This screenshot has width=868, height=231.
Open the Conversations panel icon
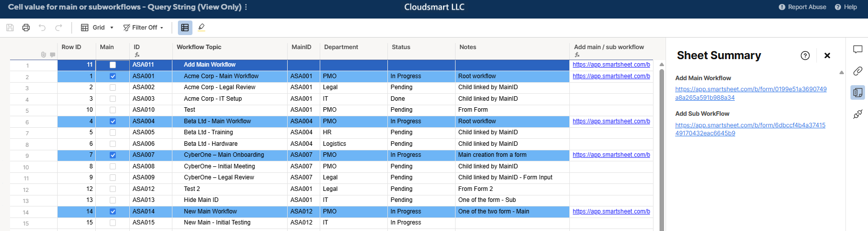(x=857, y=50)
